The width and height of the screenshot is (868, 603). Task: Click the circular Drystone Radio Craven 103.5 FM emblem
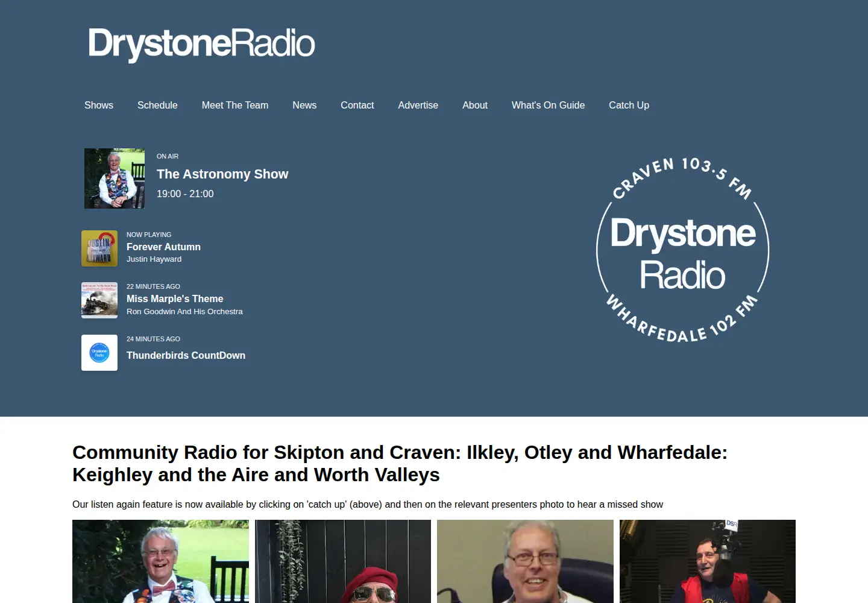pos(683,250)
